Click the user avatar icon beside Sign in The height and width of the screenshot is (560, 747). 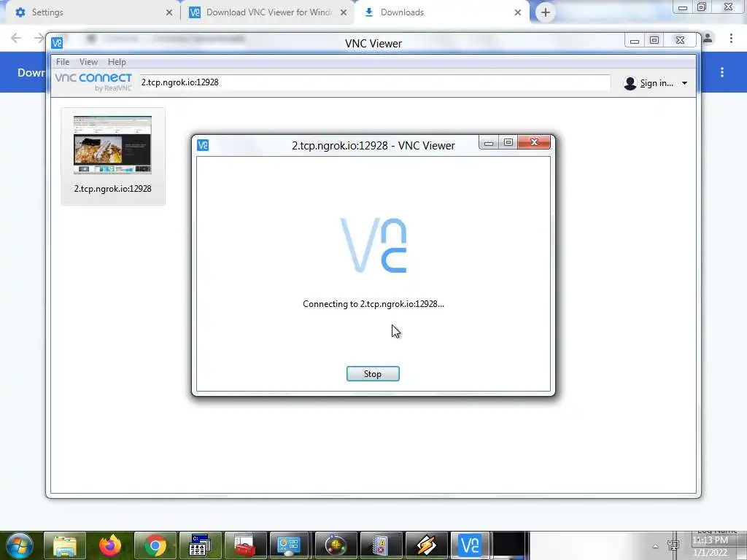point(630,83)
